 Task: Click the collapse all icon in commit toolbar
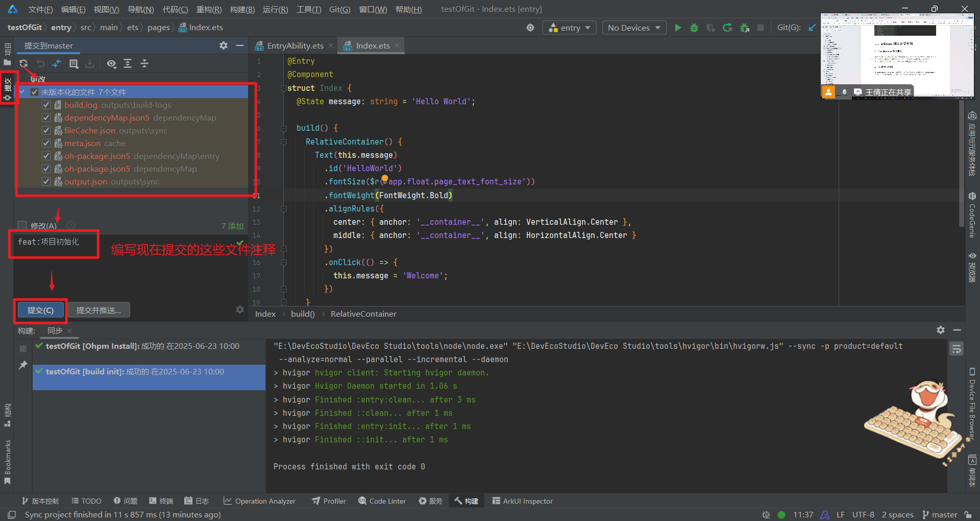[144, 63]
